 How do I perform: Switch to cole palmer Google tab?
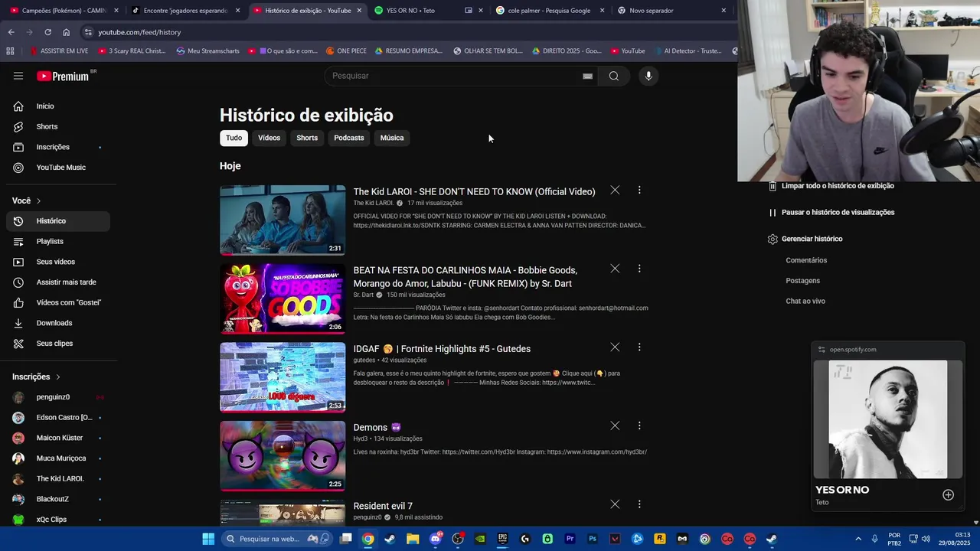pos(548,11)
